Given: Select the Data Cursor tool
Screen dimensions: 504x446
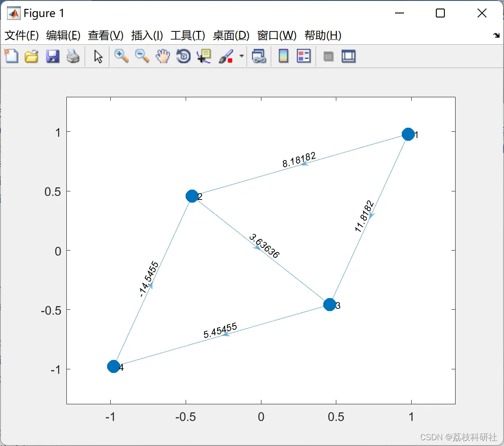Looking at the screenshot, I should pos(204,56).
